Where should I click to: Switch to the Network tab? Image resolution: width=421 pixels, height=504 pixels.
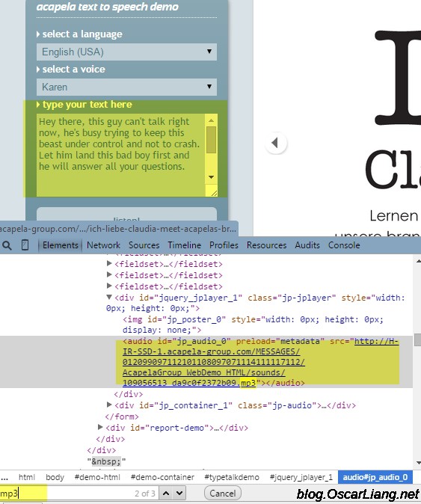pos(103,245)
